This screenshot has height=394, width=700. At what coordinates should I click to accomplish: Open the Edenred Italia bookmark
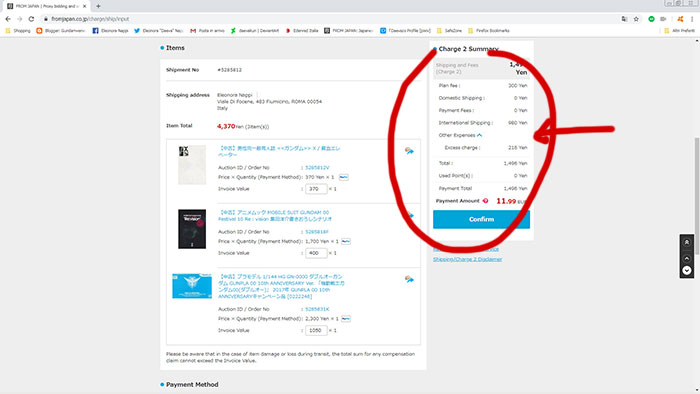(302, 31)
